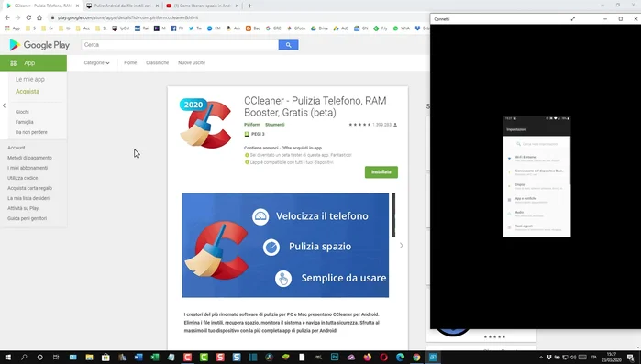Open Excel from taskbar
Viewport: 641px width, 364px height.
[x=155, y=357]
